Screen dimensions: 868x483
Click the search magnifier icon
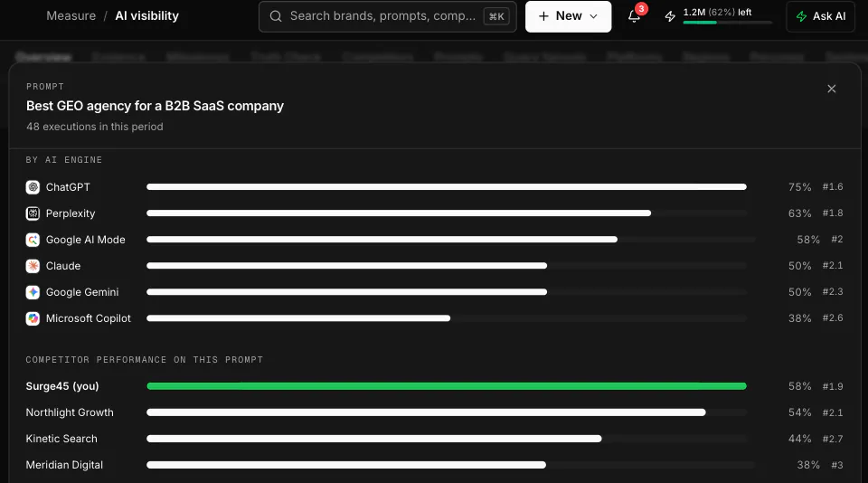click(276, 16)
